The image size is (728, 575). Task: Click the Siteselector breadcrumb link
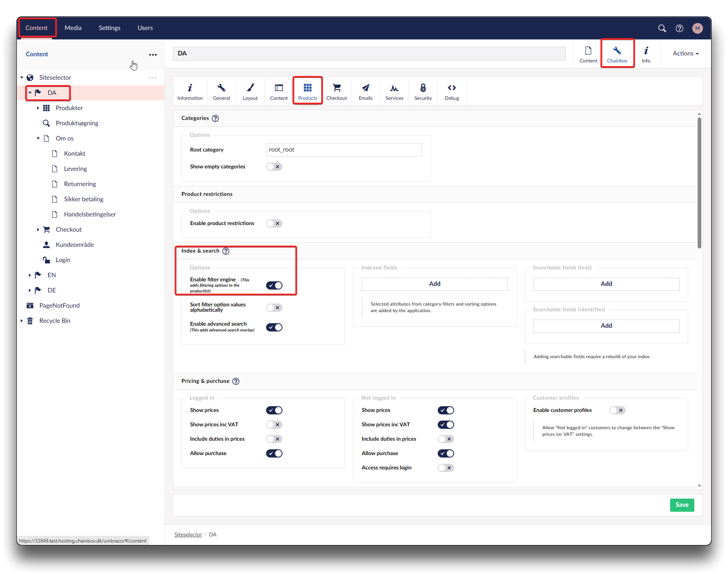(x=188, y=534)
